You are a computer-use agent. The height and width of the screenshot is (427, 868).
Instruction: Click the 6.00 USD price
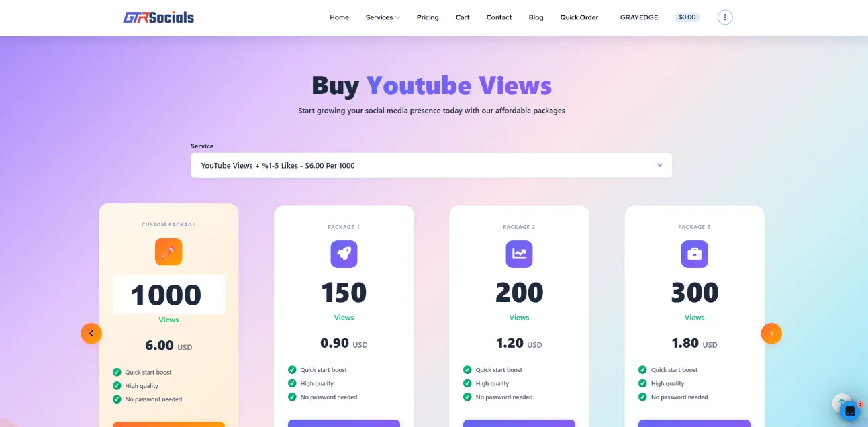[x=168, y=346]
